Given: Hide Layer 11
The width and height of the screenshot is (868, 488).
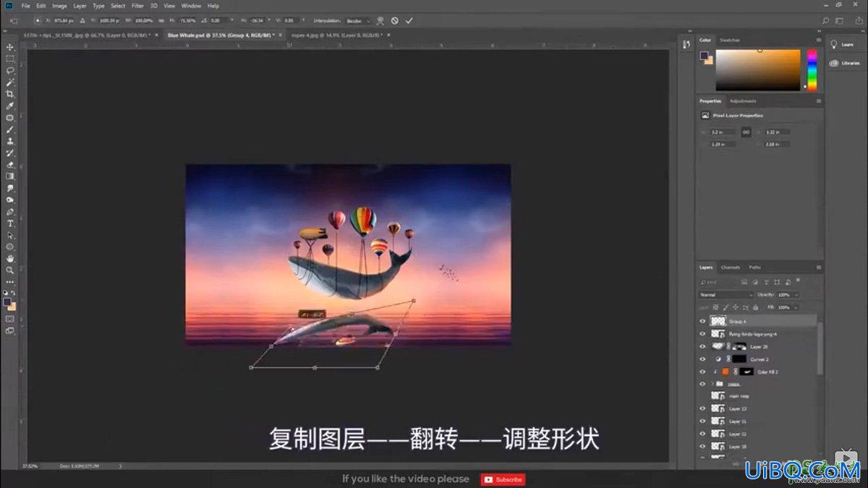Looking at the screenshot, I should (x=702, y=421).
